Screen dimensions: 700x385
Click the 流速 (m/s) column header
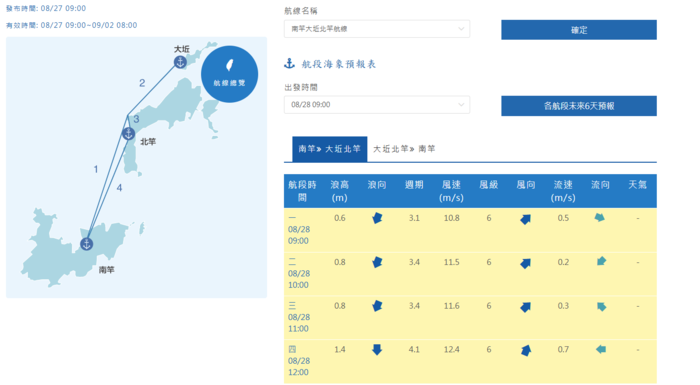coord(563,191)
